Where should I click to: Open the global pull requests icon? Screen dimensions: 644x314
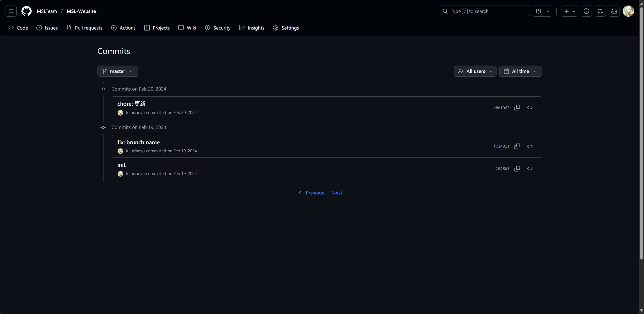click(600, 11)
